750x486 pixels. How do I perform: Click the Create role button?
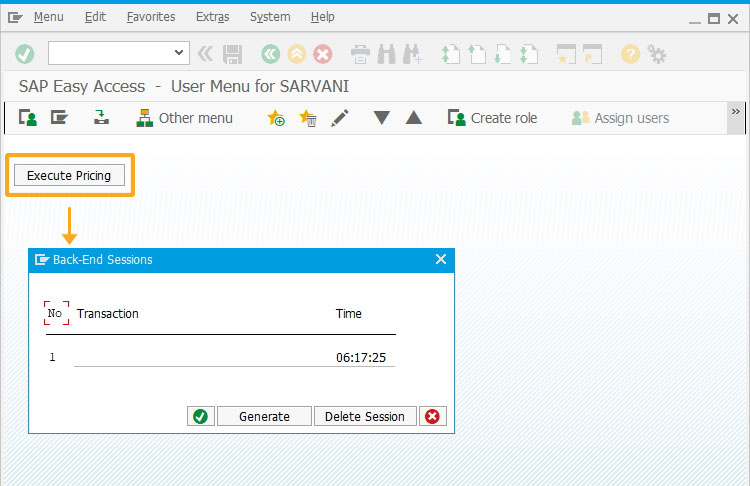coord(492,118)
